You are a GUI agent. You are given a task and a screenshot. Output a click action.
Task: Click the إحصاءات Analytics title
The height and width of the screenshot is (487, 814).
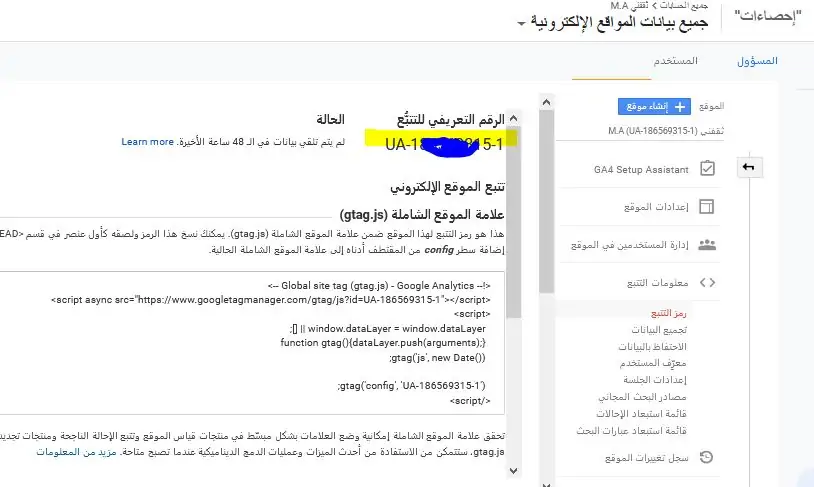768,16
